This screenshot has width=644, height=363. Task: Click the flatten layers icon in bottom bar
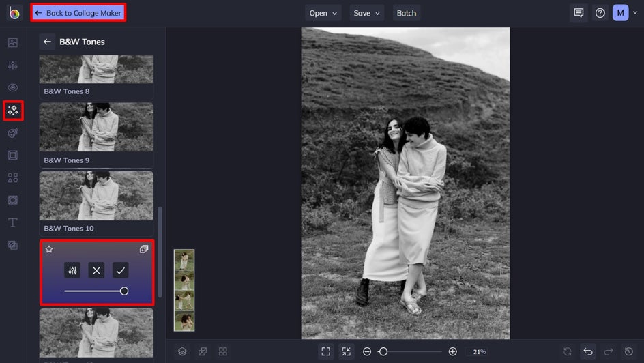[203, 351]
